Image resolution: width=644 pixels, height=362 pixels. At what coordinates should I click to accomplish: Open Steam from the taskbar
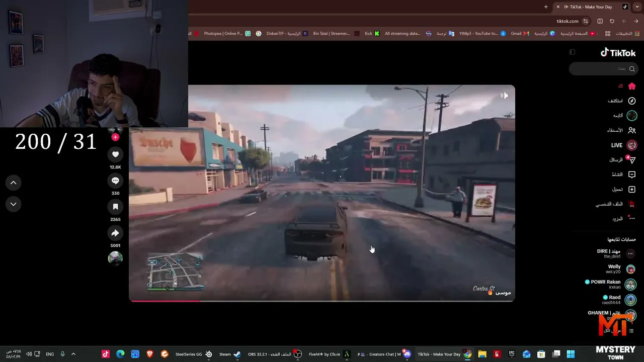coord(230,354)
